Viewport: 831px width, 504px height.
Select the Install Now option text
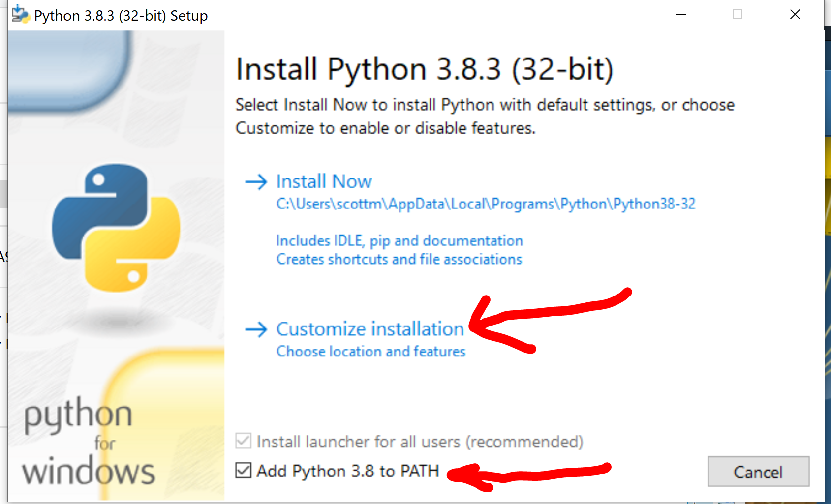point(324,181)
